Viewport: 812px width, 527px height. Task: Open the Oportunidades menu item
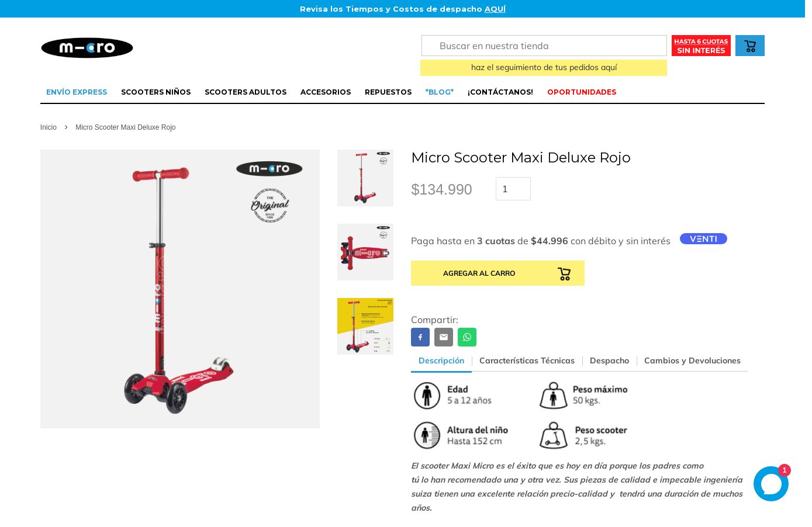tap(582, 92)
